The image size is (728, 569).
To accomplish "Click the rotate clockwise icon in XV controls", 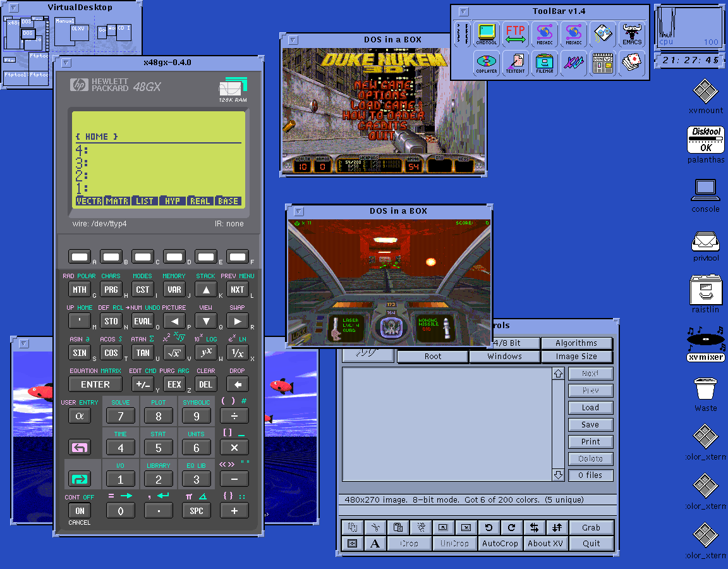I will coord(511,527).
